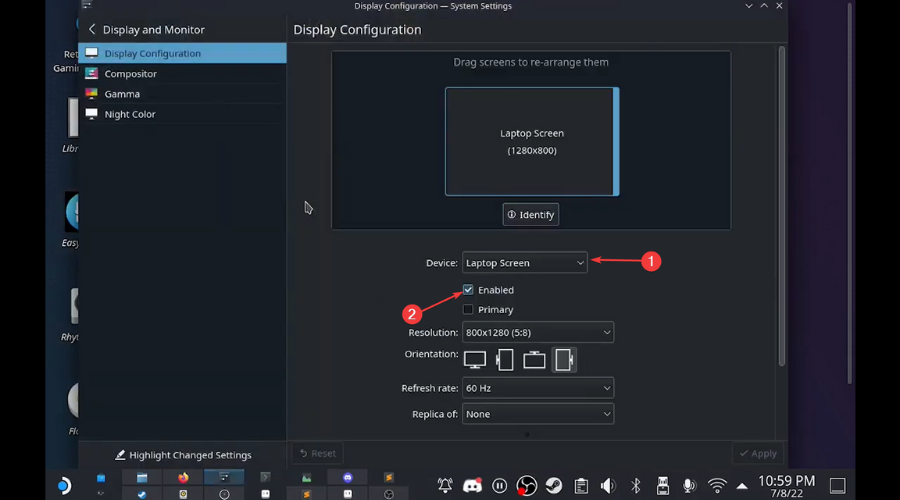Open the Night Color settings page
Image resolution: width=900 pixels, height=500 pixels.
183,114
